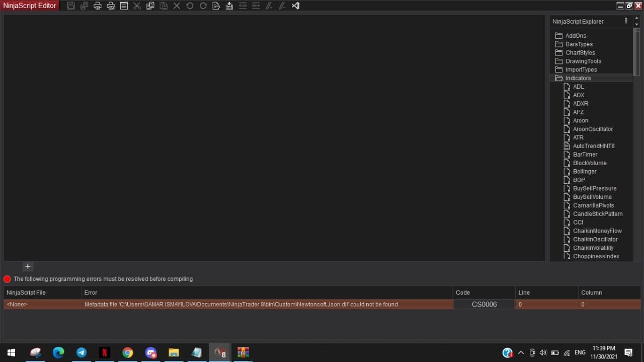Image resolution: width=644 pixels, height=362 pixels.
Task: Expand the ImportTypes folder
Action: pyautogui.click(x=576, y=70)
